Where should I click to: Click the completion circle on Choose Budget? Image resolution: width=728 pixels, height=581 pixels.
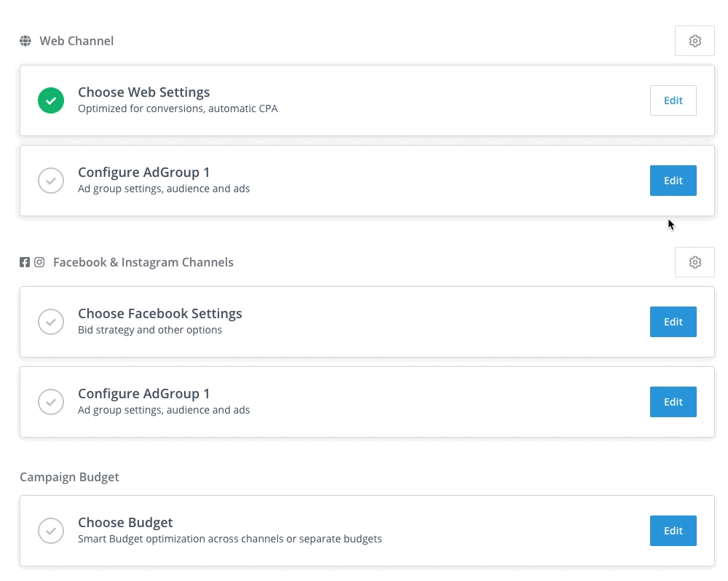tap(51, 531)
